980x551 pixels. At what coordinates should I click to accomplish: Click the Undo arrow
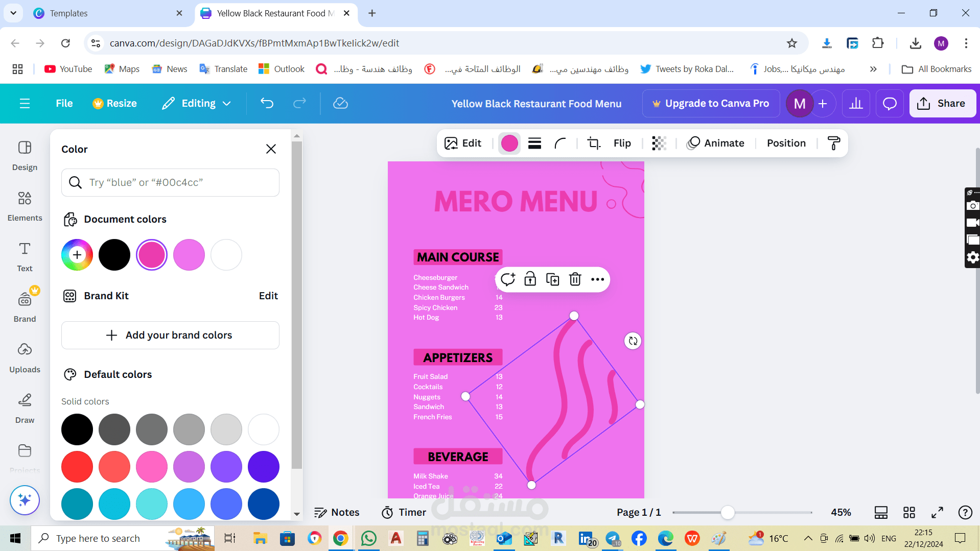pyautogui.click(x=267, y=104)
